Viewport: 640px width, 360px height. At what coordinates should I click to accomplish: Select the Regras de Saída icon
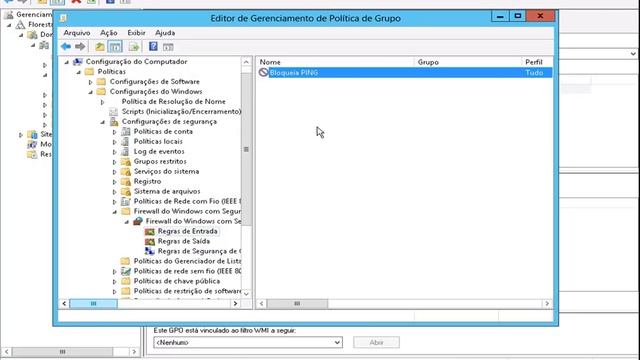150,241
